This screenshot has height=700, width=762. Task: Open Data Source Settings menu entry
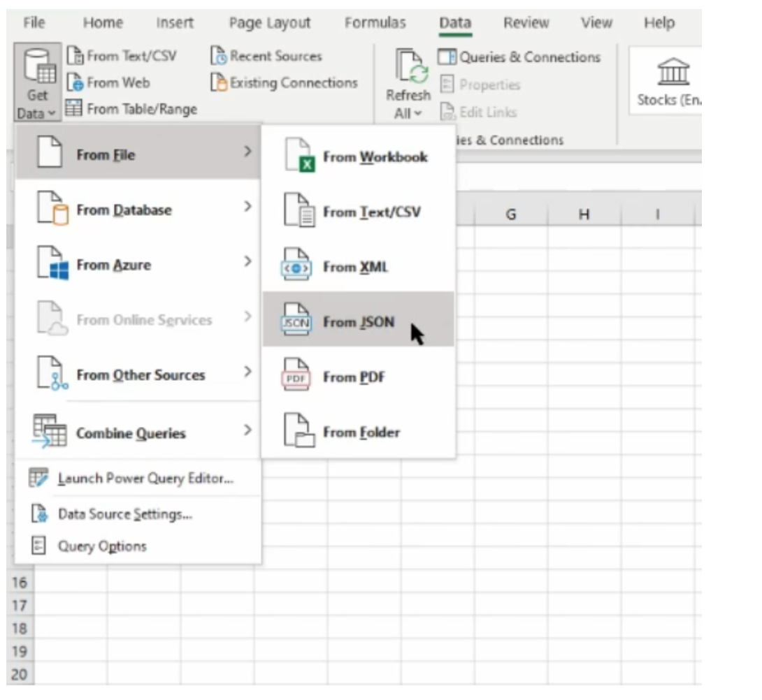[x=138, y=514]
